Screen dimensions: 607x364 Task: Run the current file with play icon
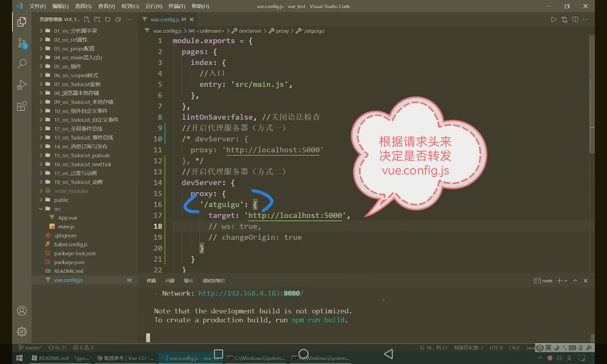point(554,19)
